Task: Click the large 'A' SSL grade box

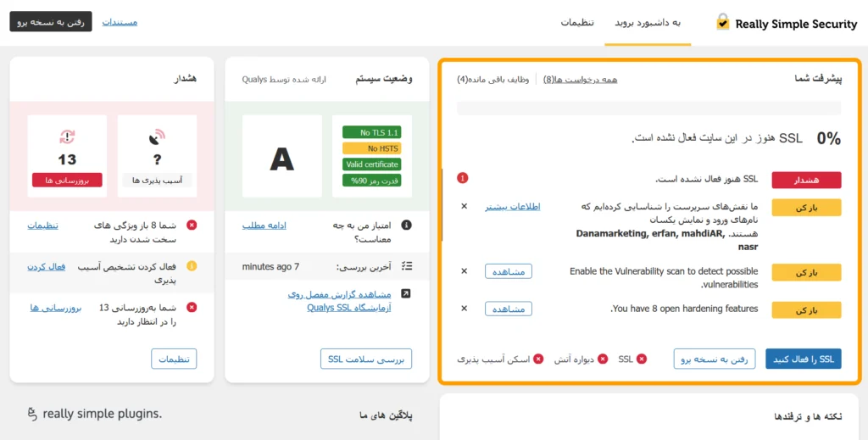Action: pyautogui.click(x=281, y=157)
